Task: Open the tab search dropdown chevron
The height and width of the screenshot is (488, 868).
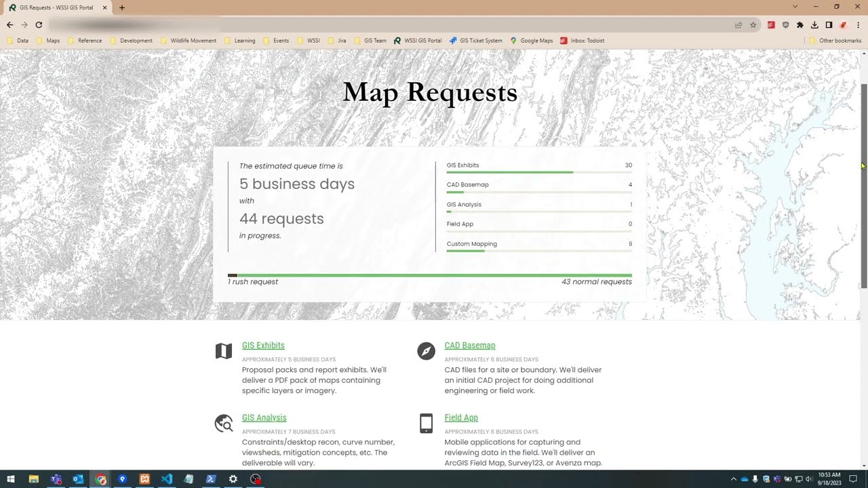Action: click(795, 7)
